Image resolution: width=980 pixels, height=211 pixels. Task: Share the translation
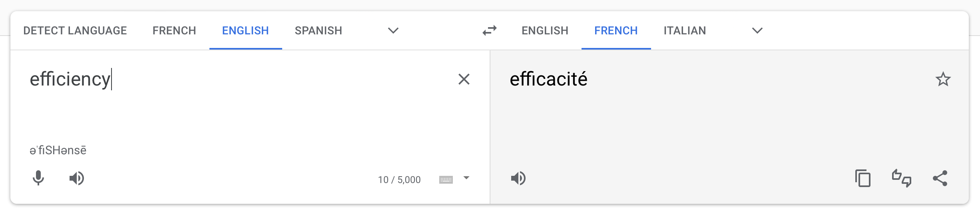coord(940,178)
